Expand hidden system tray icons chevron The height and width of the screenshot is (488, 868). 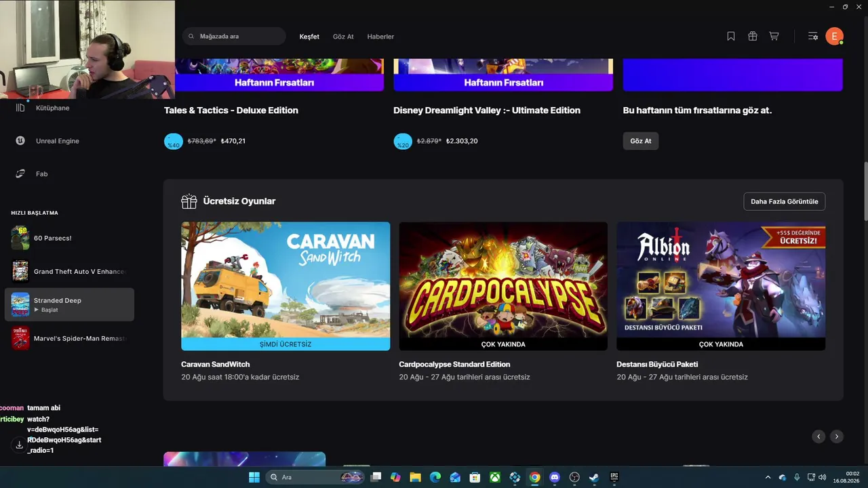tap(768, 477)
